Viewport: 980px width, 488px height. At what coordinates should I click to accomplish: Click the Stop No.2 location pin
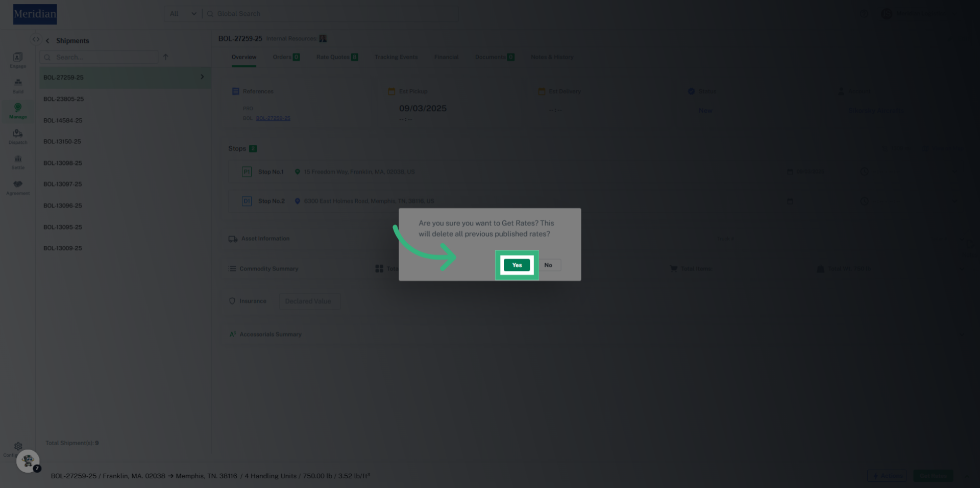click(298, 201)
